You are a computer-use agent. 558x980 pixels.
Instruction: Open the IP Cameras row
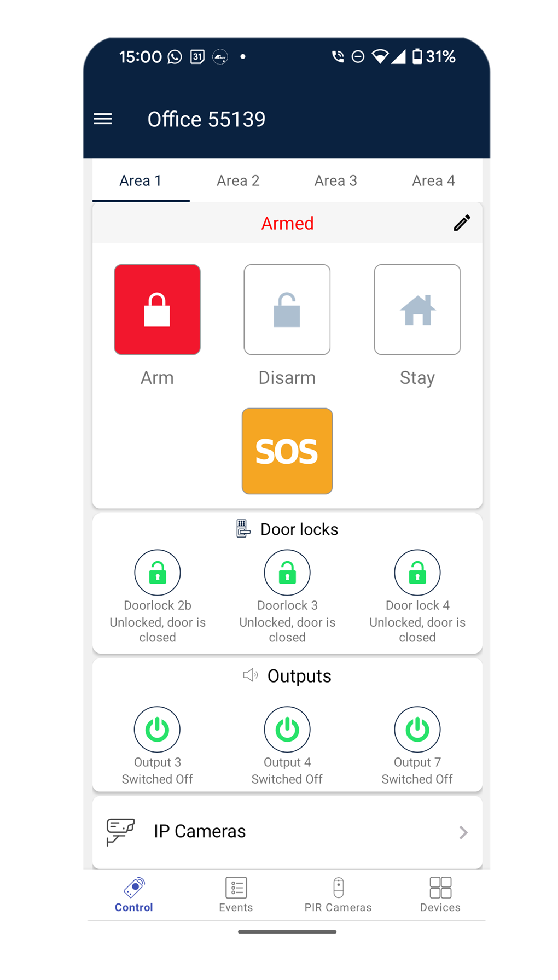tap(287, 832)
